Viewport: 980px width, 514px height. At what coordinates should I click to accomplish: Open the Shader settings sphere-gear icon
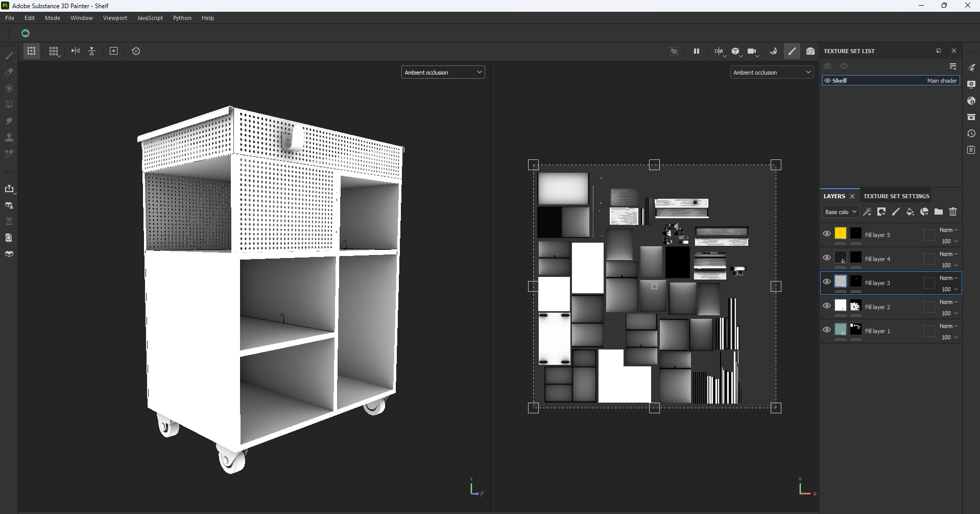[x=971, y=101]
